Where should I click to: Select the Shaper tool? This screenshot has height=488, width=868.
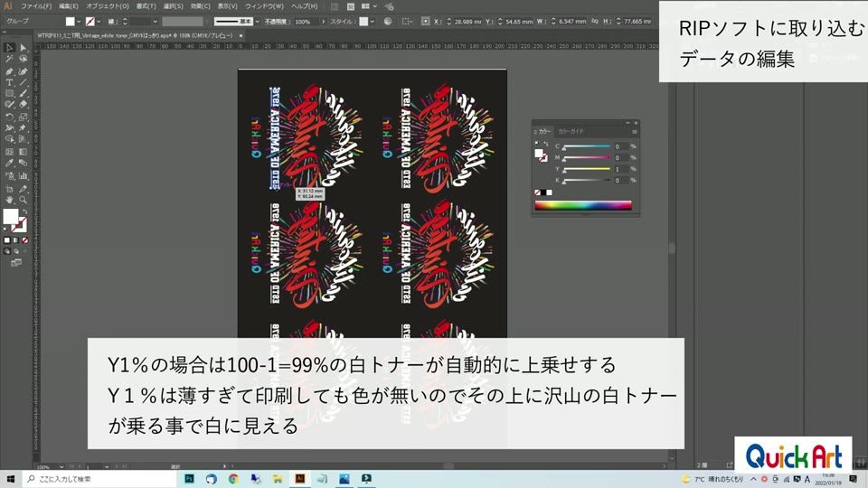click(9, 105)
